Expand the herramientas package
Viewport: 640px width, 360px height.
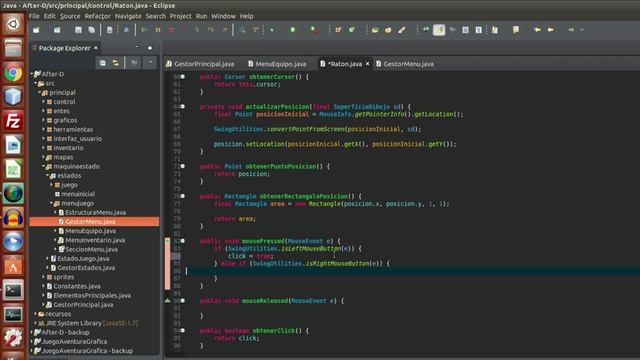[x=43, y=129]
